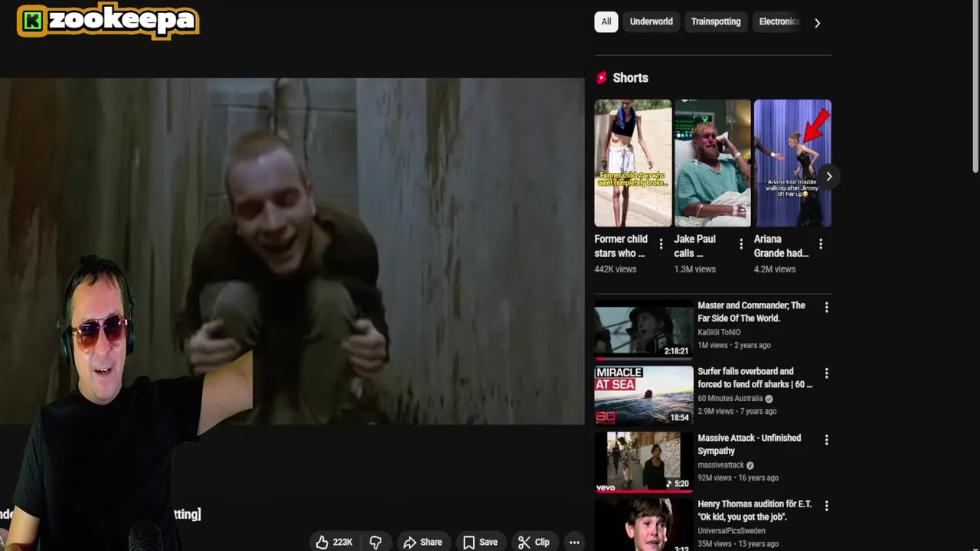Click the dislike thumbs-down button

[x=375, y=542]
